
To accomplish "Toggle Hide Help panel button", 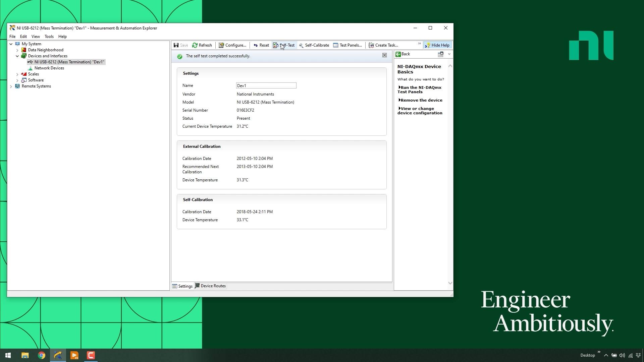I will pos(437,45).
